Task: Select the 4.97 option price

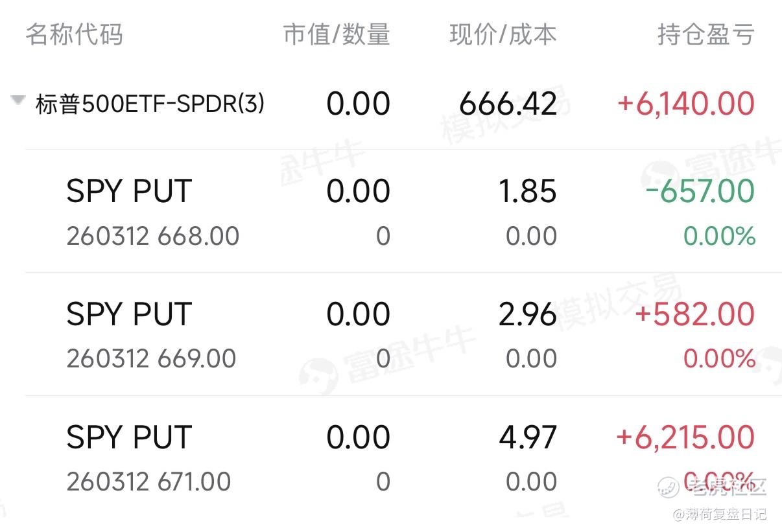Action: point(528,437)
